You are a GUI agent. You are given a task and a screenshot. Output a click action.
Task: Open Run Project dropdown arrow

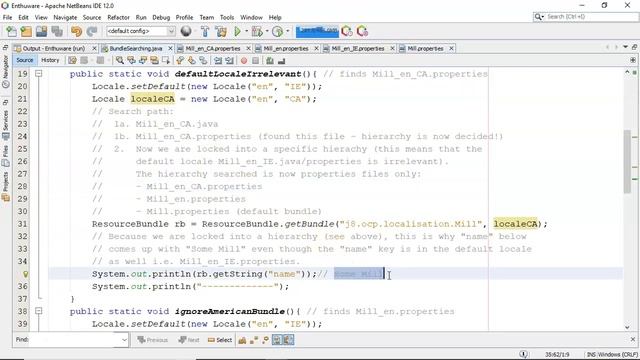click(247, 31)
